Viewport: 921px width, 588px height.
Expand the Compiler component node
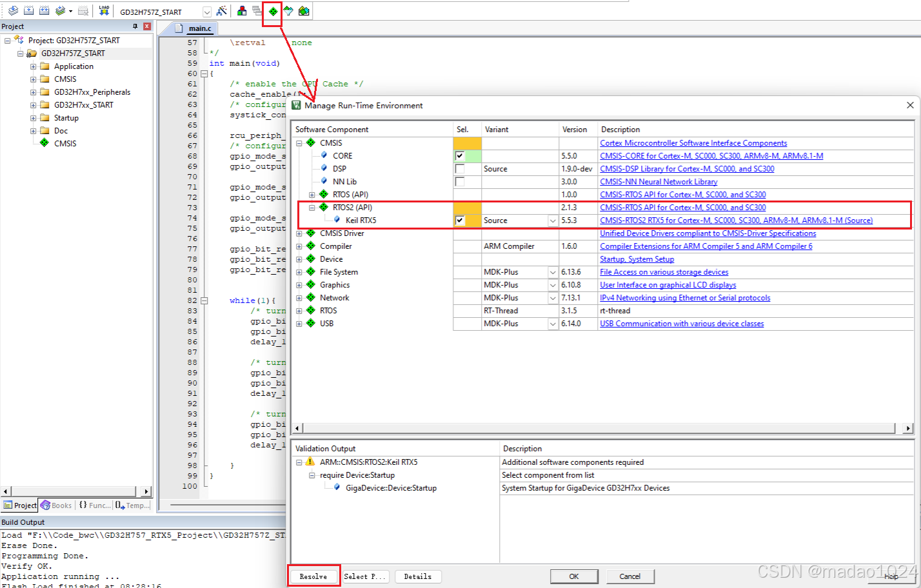[x=299, y=246]
